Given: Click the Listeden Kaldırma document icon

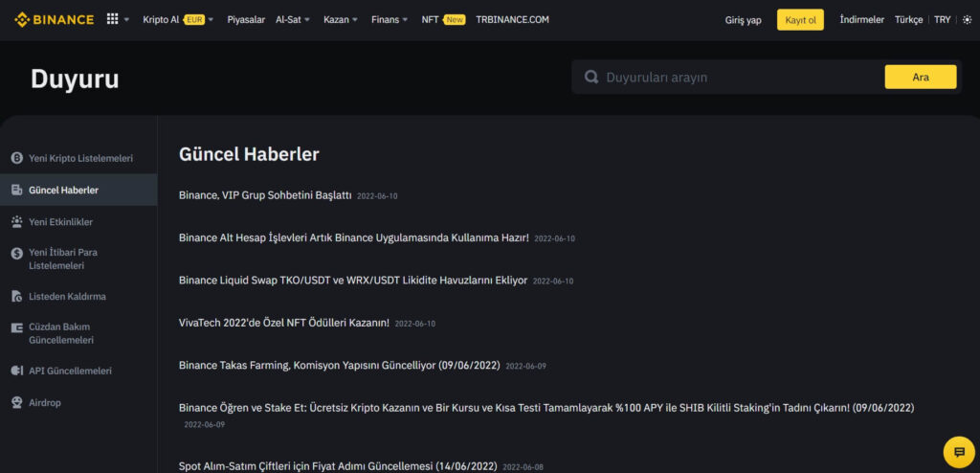Looking at the screenshot, I should 17,297.
